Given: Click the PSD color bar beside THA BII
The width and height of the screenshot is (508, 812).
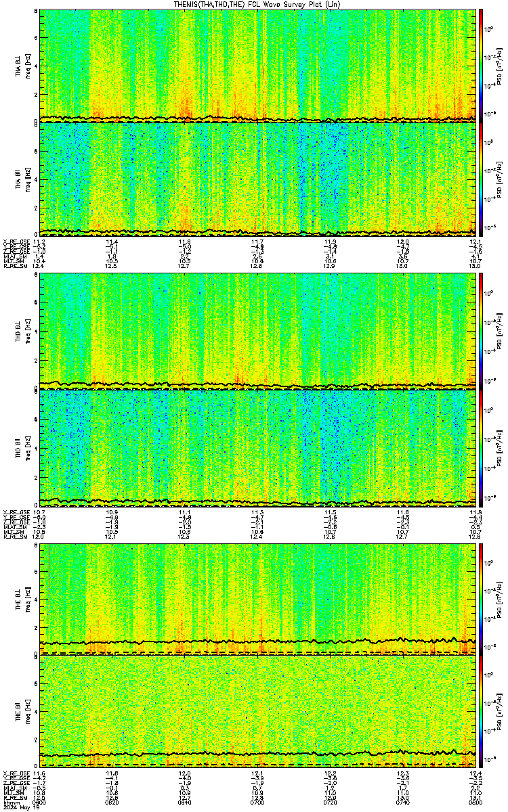Looking at the screenshot, I should (480, 179).
